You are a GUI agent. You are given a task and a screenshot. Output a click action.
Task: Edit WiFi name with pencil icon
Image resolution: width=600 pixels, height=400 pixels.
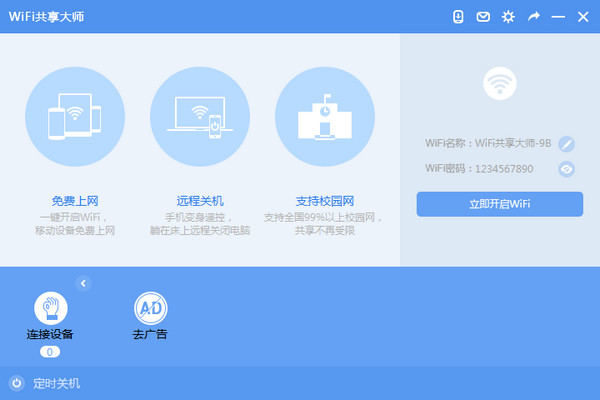click(566, 144)
